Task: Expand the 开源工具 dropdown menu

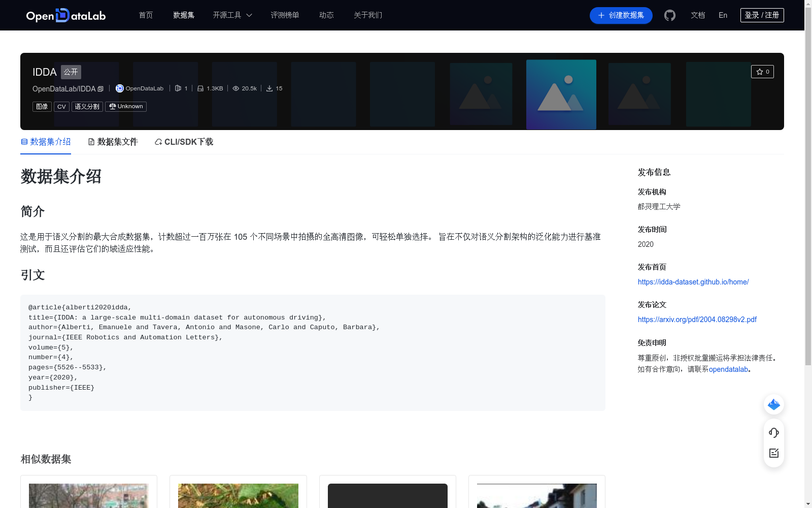Action: (x=232, y=15)
